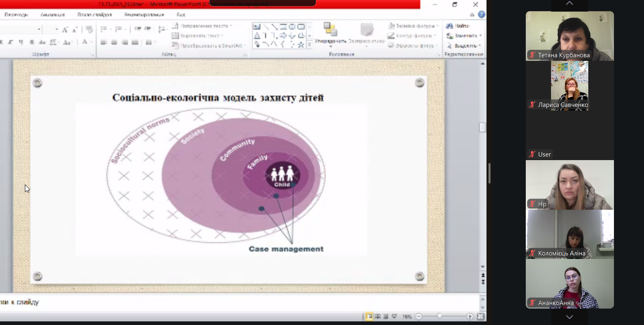644x325 pixels.
Task: Switch to Slide Sorter view
Action: [x=378, y=317]
